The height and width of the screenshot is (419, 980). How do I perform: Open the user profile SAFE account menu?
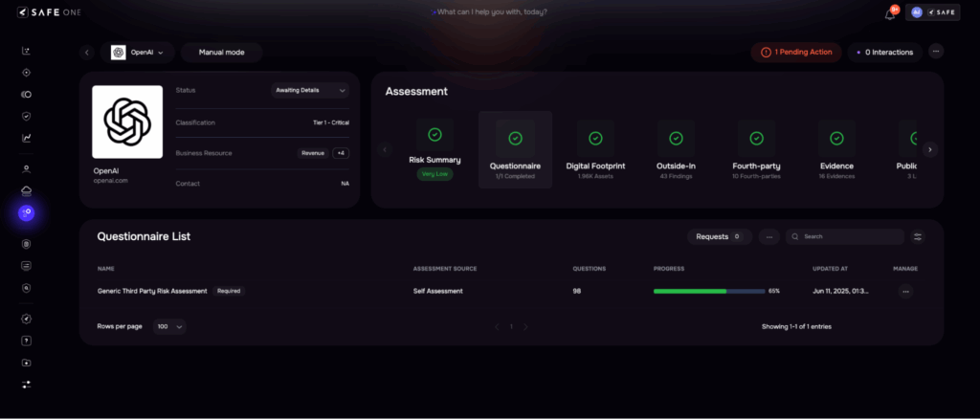[932, 12]
